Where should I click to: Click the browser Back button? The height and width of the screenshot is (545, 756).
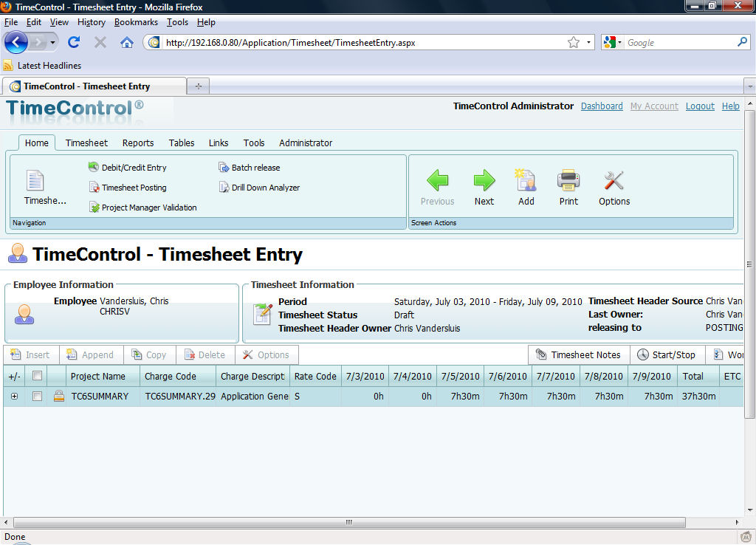click(x=16, y=42)
